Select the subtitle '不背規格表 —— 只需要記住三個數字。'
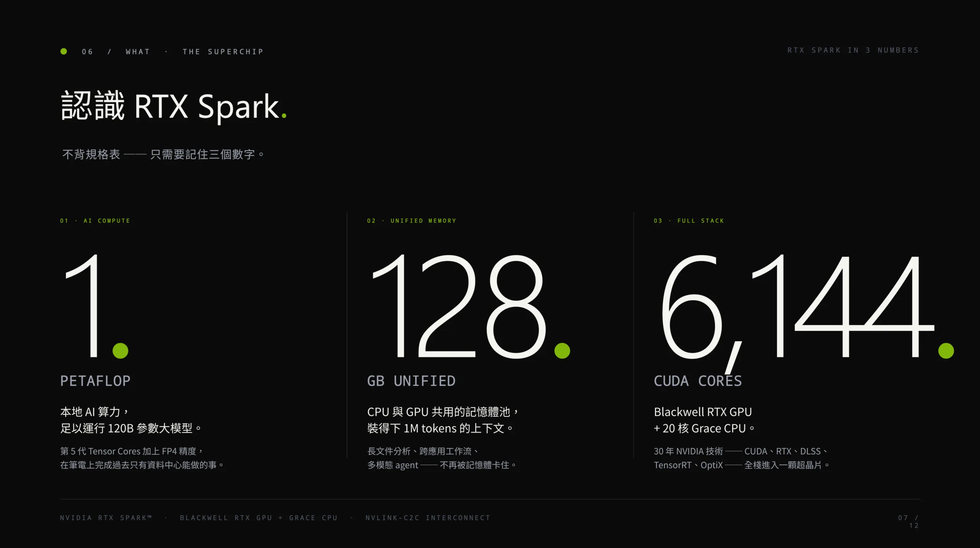This screenshot has height=548, width=980. click(163, 154)
